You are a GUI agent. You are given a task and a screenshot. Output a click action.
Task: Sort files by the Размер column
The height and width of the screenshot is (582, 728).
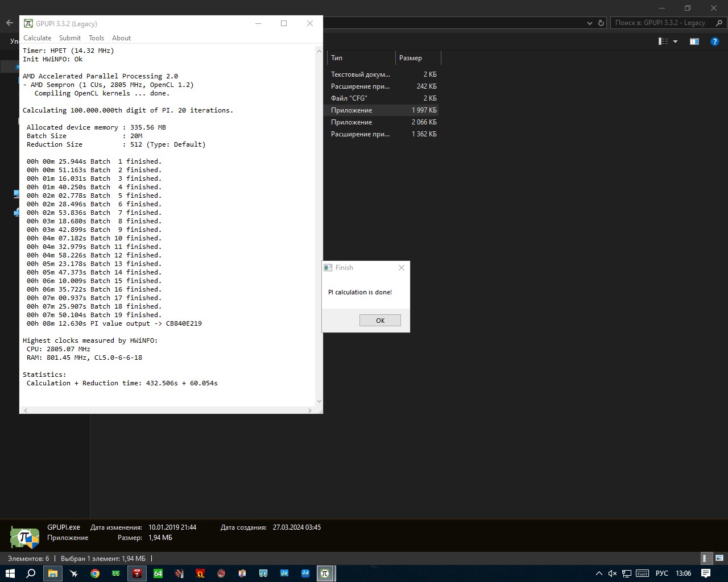click(418, 58)
